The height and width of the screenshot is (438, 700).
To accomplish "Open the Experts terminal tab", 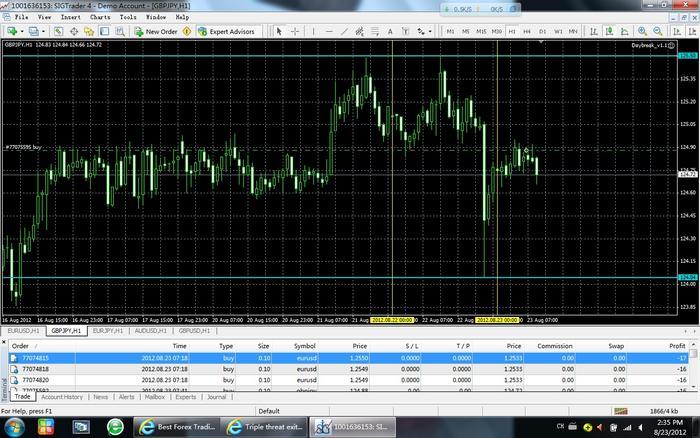I will pyautogui.click(x=186, y=397).
